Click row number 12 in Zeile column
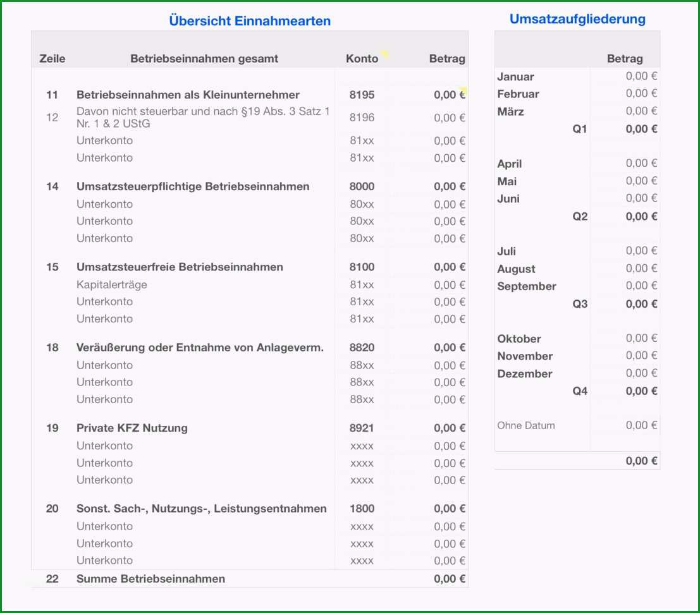Image resolution: width=700 pixels, height=613 pixels. coord(52,118)
